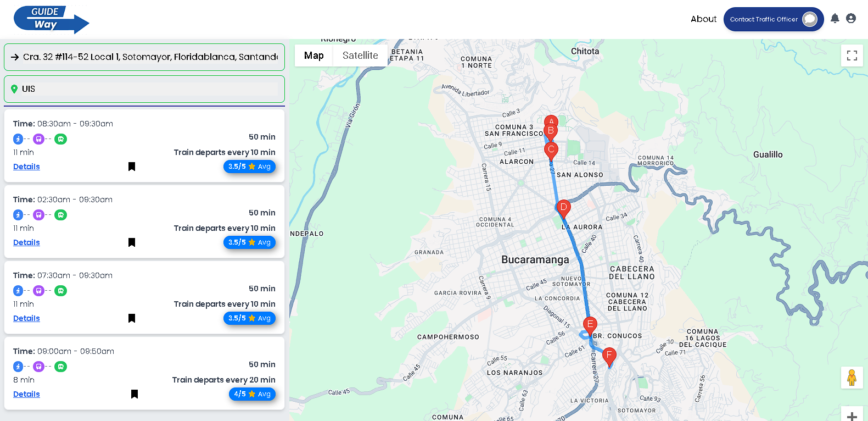Click walking icon in 09:00am route card

18,367
